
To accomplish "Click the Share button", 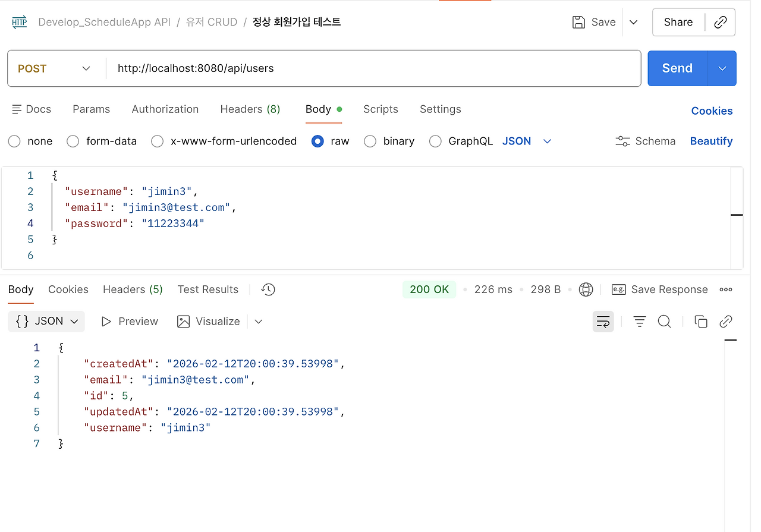I will (x=678, y=23).
